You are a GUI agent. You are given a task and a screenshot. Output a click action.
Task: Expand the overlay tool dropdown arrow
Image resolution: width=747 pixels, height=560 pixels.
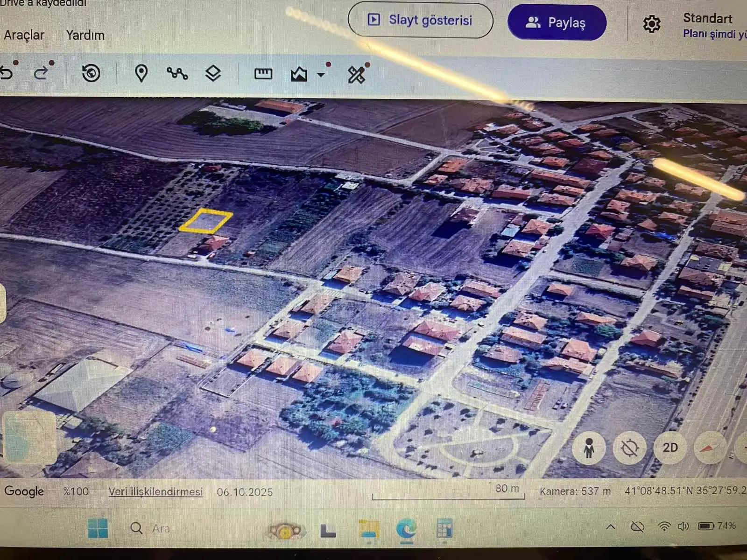pos(321,75)
